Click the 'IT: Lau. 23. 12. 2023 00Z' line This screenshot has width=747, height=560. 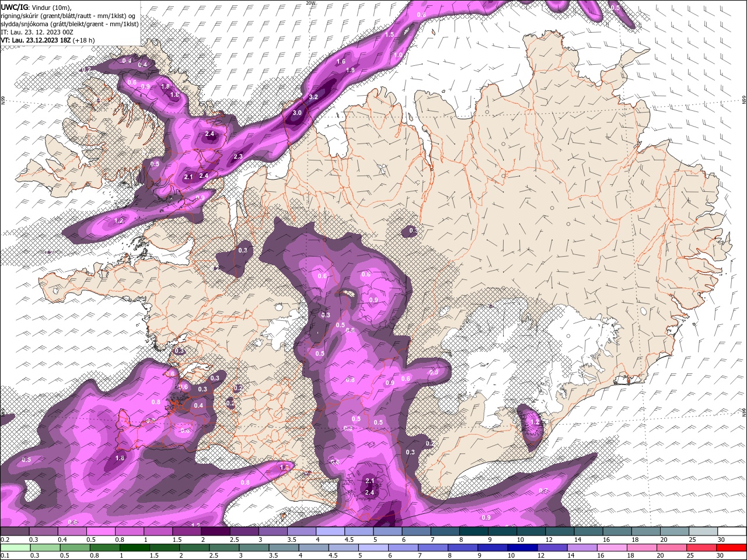pyautogui.click(x=38, y=32)
